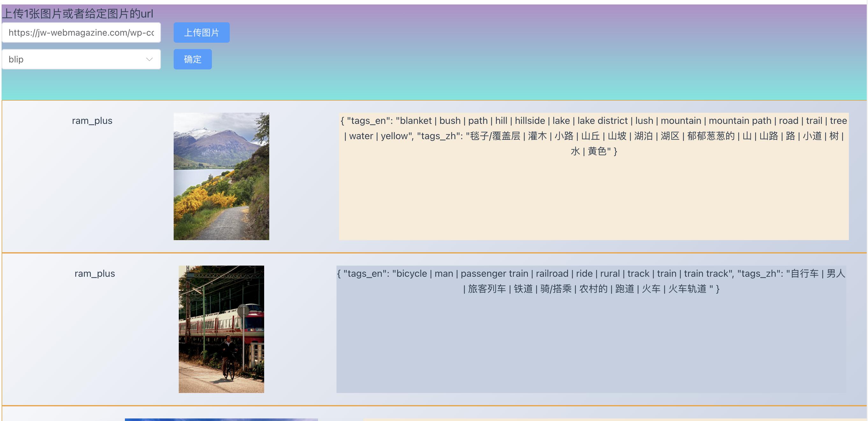Click the dropdown chevron arrow icon
Image resolution: width=868 pixels, height=421 pixels.
(x=149, y=59)
